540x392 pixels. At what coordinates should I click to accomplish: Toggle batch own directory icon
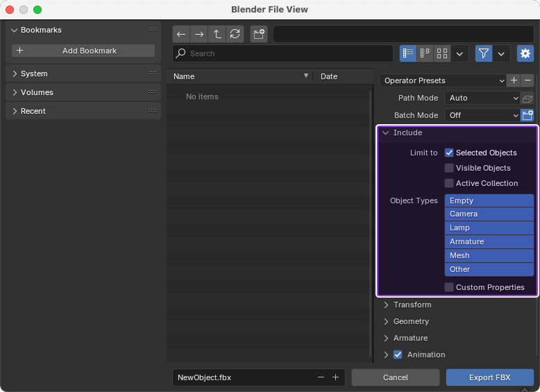528,115
